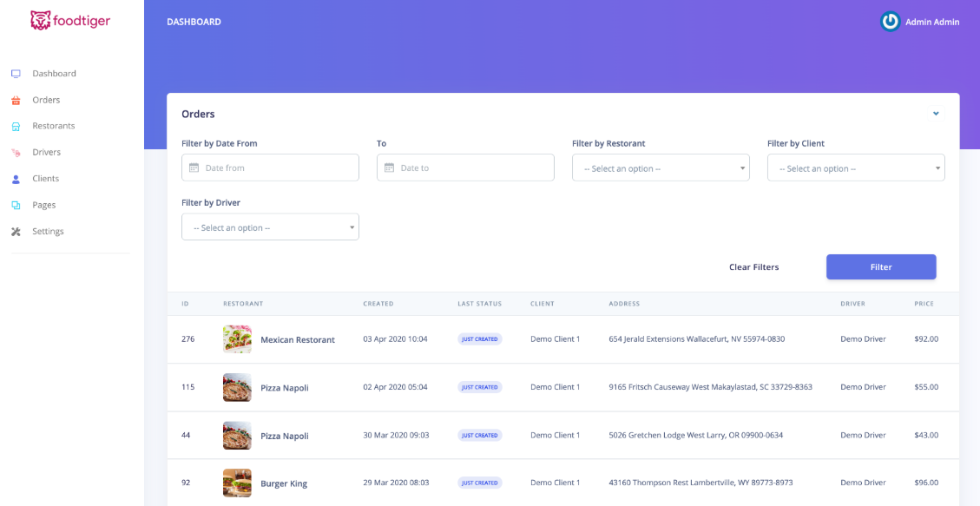Click the Clients person icon in sidebar
Screen dimensions: 980x506
coord(16,180)
